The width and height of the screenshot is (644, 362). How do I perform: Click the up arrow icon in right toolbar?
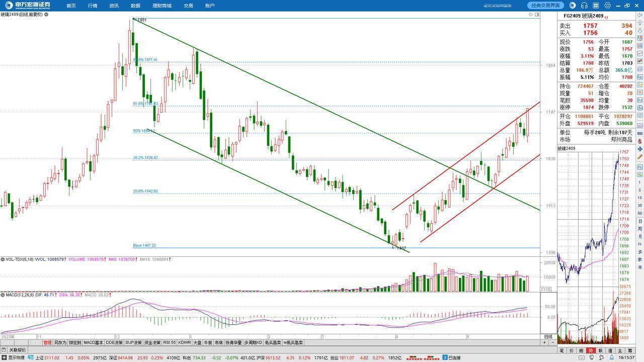(640, 23)
